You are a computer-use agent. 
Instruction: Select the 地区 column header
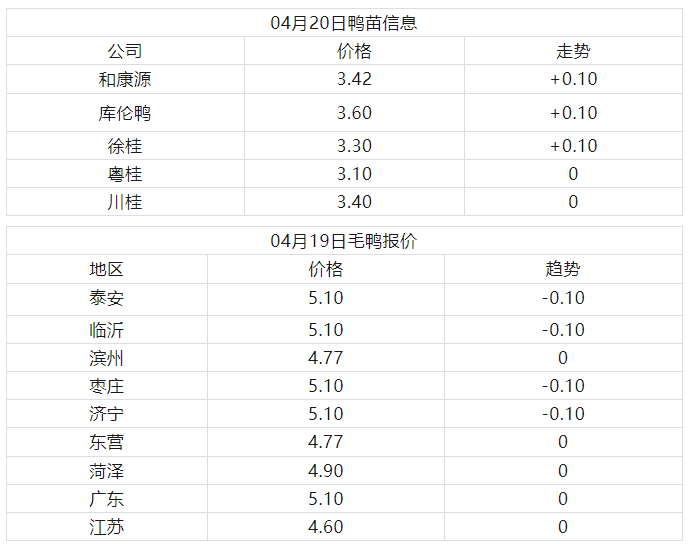(107, 269)
